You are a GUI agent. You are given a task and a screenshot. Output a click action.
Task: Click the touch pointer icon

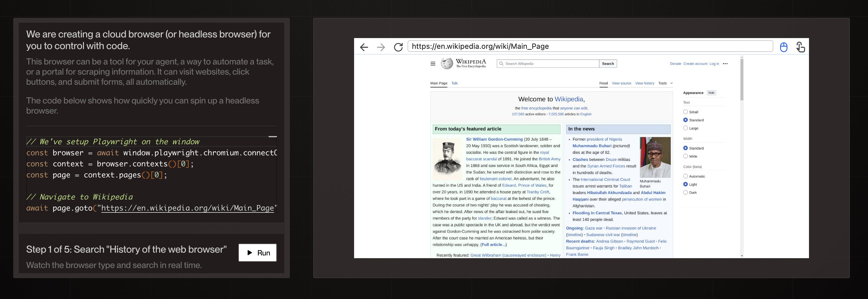(801, 47)
